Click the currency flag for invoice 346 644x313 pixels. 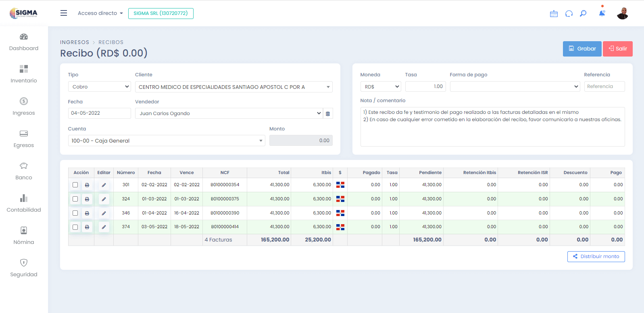point(340,213)
